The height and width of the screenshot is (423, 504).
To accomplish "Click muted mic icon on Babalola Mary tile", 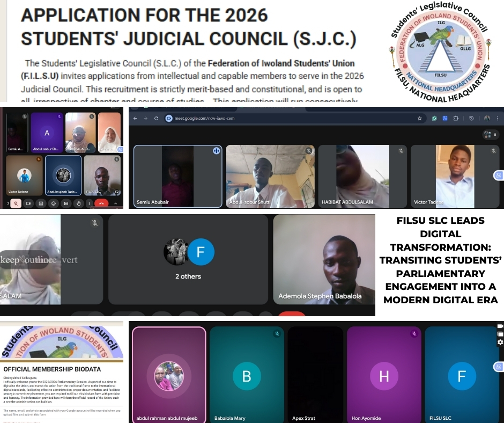I will [277, 334].
